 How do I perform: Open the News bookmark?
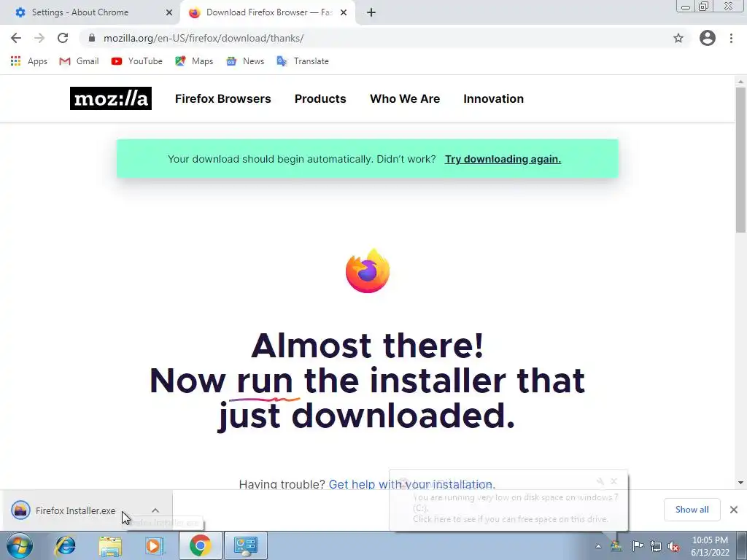[245, 61]
